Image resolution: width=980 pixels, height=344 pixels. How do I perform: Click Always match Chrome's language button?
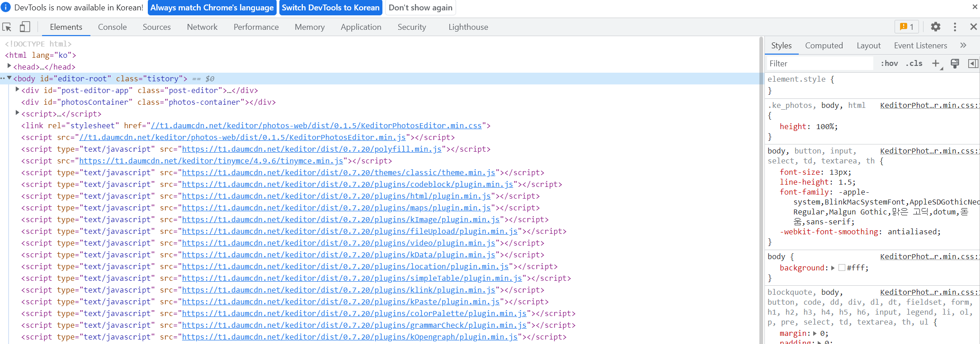(x=212, y=8)
